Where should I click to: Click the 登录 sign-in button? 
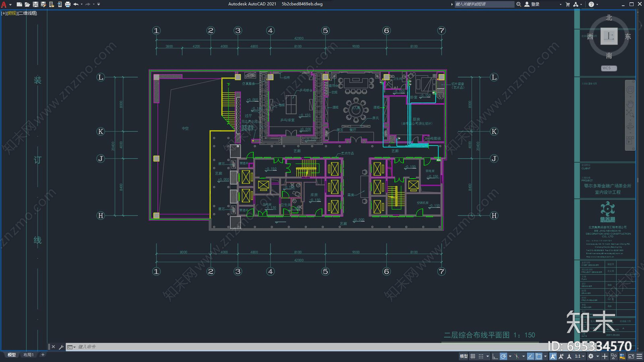(x=535, y=4)
